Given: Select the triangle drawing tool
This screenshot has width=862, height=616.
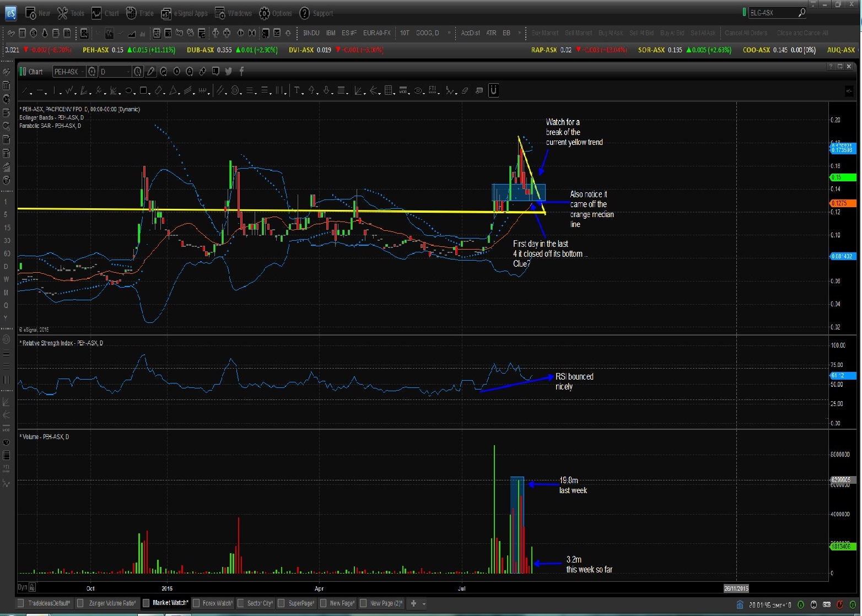Looking at the screenshot, I should click(x=174, y=90).
